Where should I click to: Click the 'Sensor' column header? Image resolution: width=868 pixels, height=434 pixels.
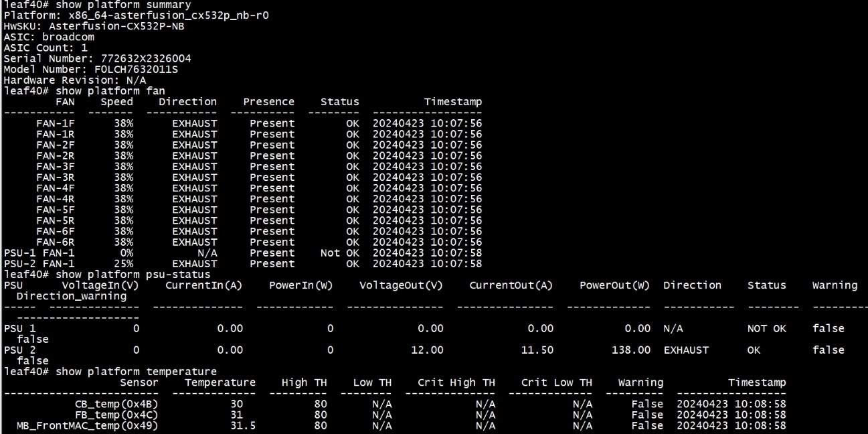coord(140,382)
